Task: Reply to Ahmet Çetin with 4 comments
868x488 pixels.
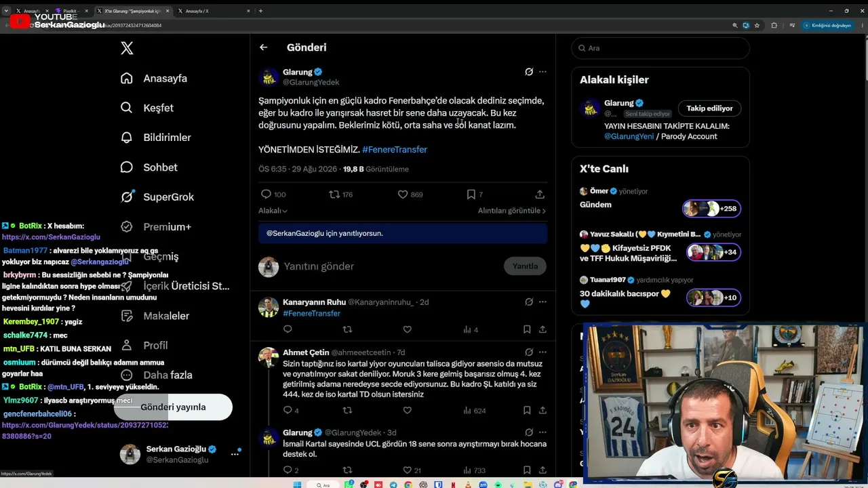Action: coord(291,410)
